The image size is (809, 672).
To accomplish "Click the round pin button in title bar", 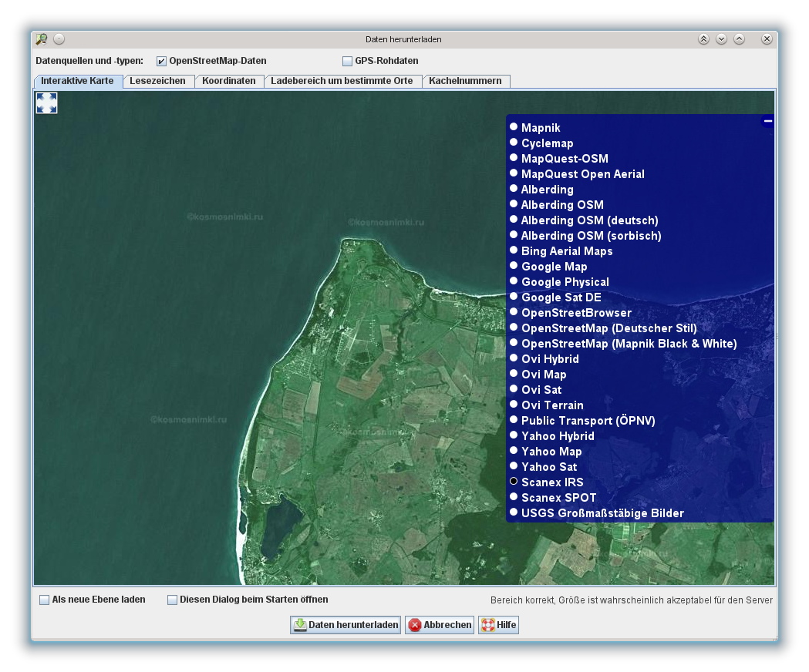I will (x=59, y=39).
